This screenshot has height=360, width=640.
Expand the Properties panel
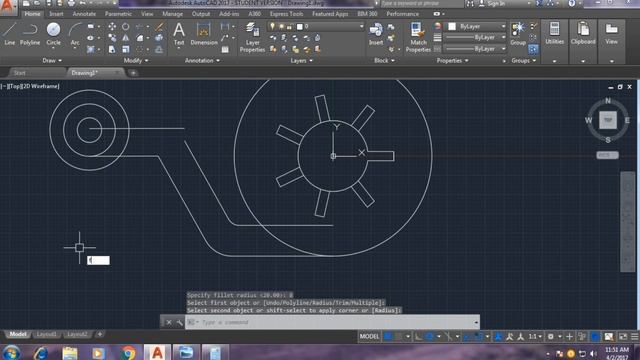tap(452, 60)
